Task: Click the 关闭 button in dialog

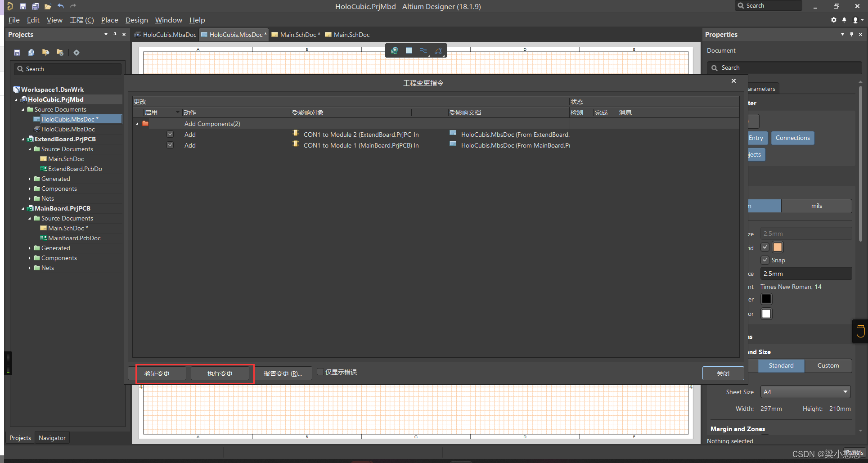Action: tap(723, 373)
